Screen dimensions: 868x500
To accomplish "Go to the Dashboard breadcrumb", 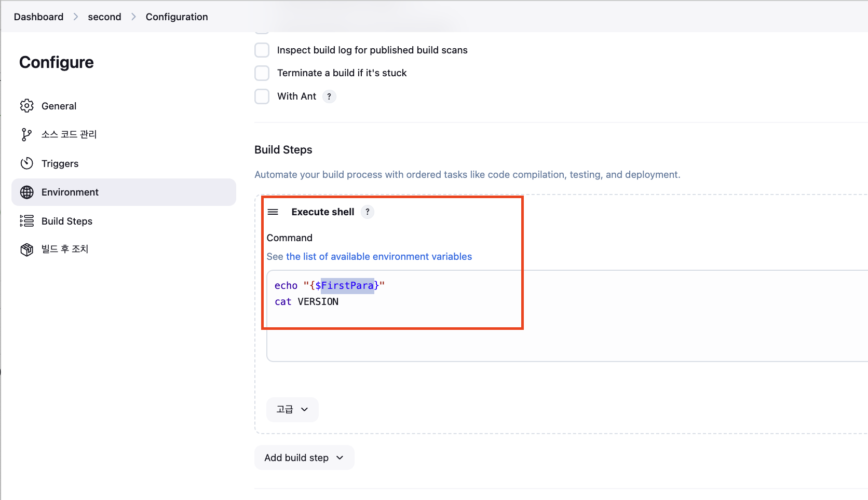I will [x=38, y=17].
